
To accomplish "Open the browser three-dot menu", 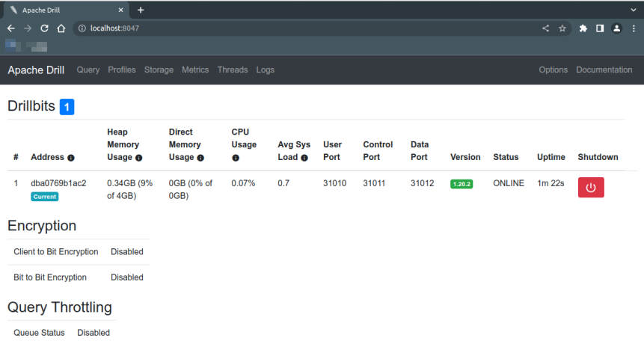I will point(634,28).
